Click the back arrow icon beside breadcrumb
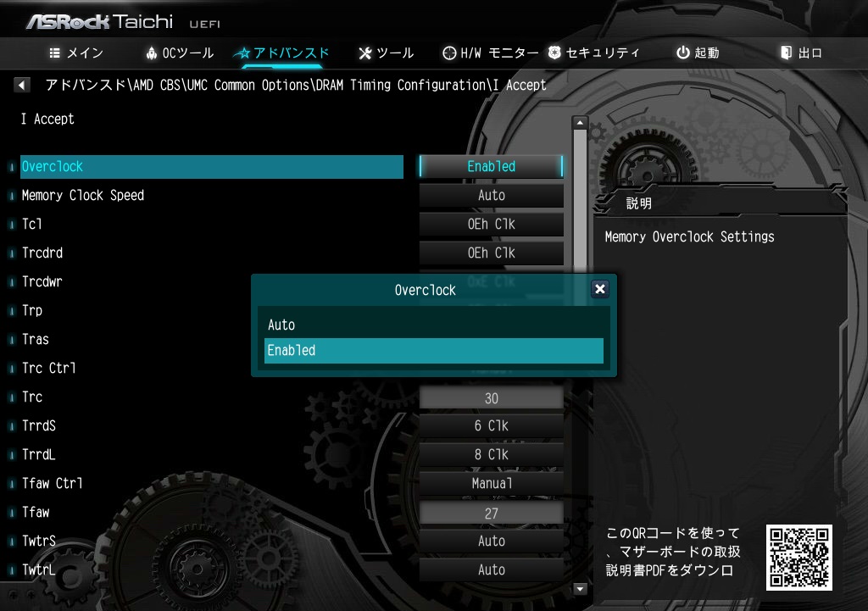 click(x=22, y=86)
